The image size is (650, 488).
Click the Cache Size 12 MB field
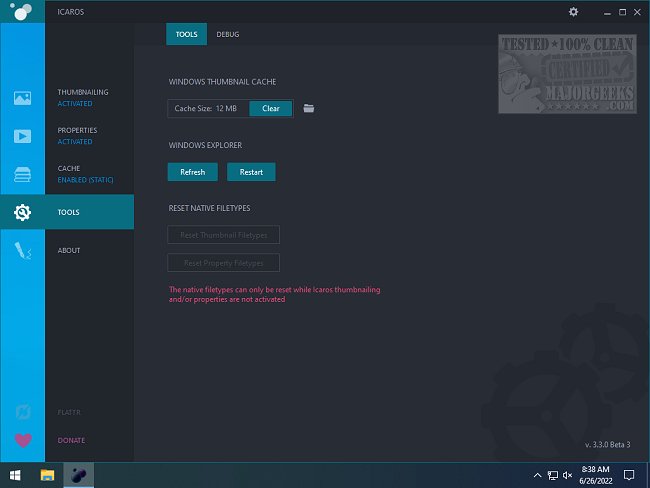[208, 109]
